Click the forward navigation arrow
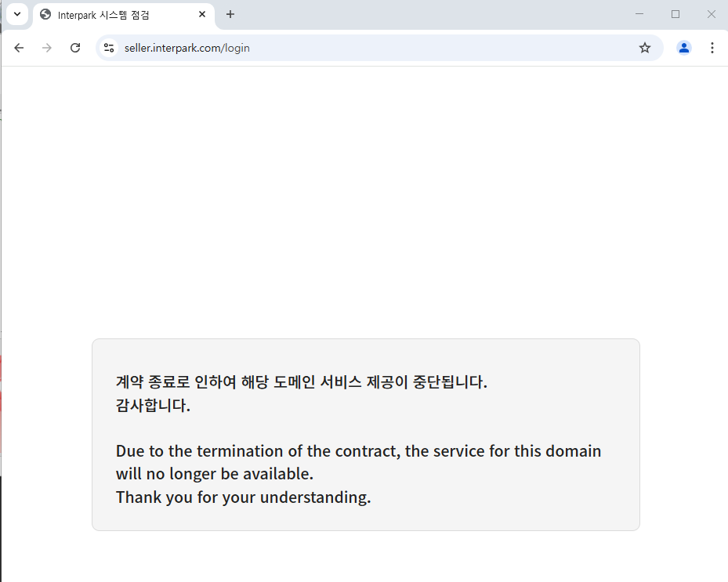Image resolution: width=728 pixels, height=582 pixels. pyautogui.click(x=47, y=48)
